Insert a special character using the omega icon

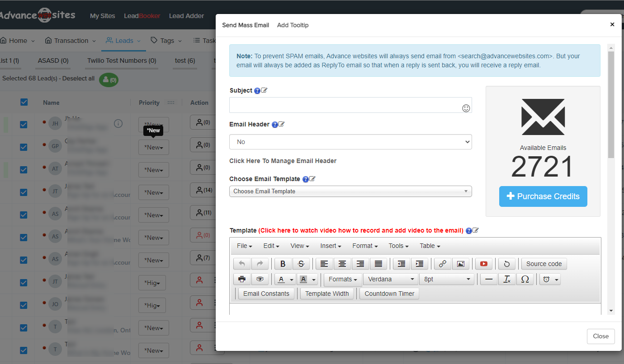(525, 279)
